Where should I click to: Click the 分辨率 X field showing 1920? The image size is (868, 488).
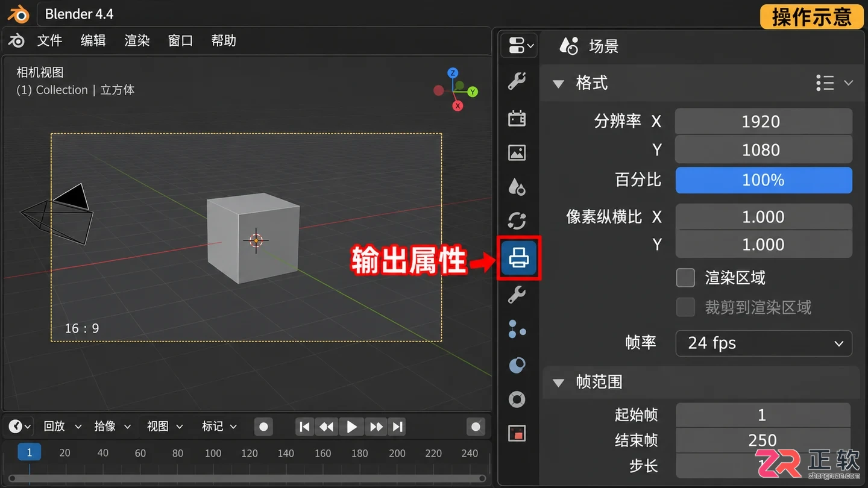point(764,121)
